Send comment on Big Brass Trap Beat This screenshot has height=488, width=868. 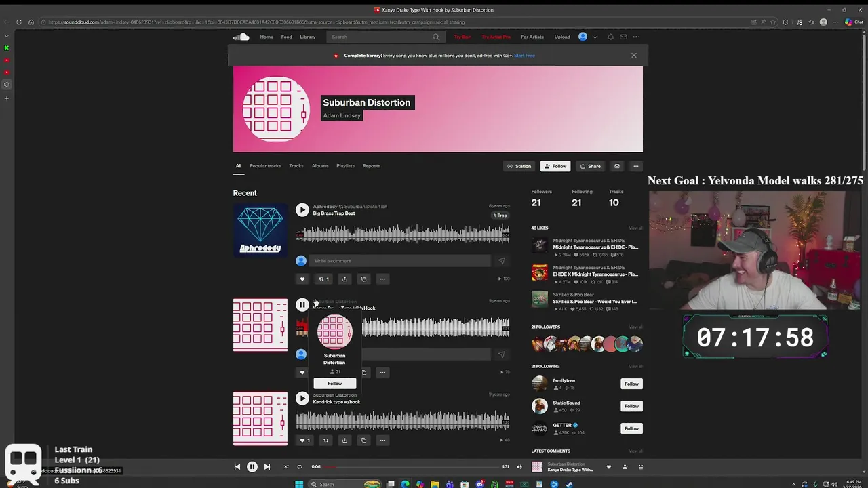tap(502, 261)
